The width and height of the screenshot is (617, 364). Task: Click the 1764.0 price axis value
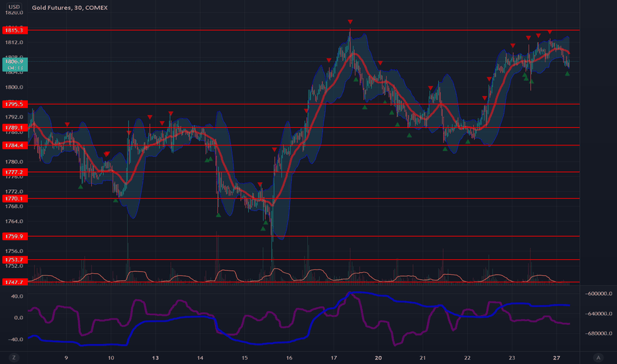(x=14, y=222)
